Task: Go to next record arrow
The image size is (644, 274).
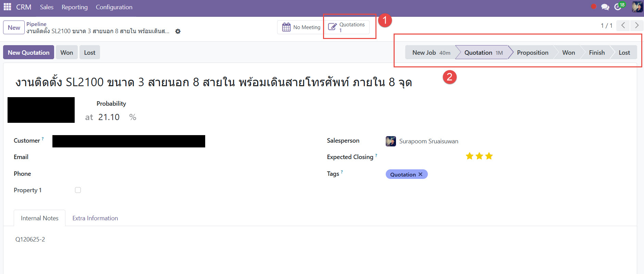Action: pos(636,26)
